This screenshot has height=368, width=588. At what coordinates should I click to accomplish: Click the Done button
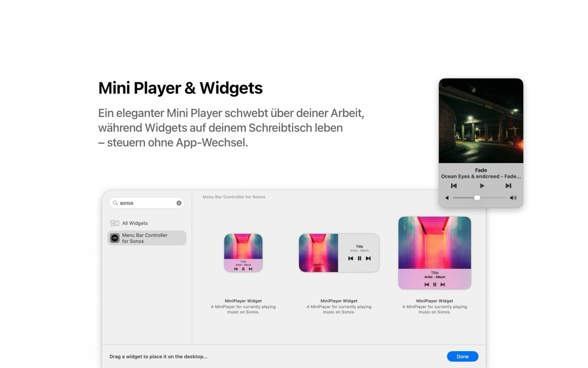(463, 357)
